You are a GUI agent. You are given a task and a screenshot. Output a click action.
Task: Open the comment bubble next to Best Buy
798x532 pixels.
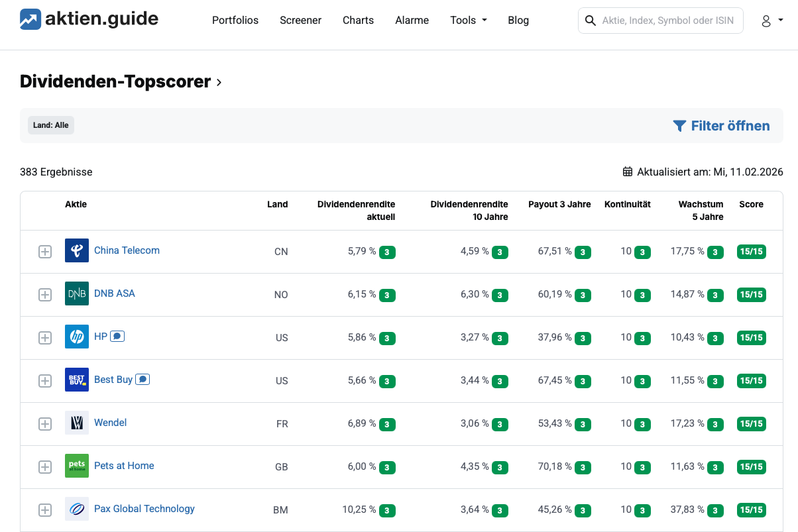(x=142, y=380)
